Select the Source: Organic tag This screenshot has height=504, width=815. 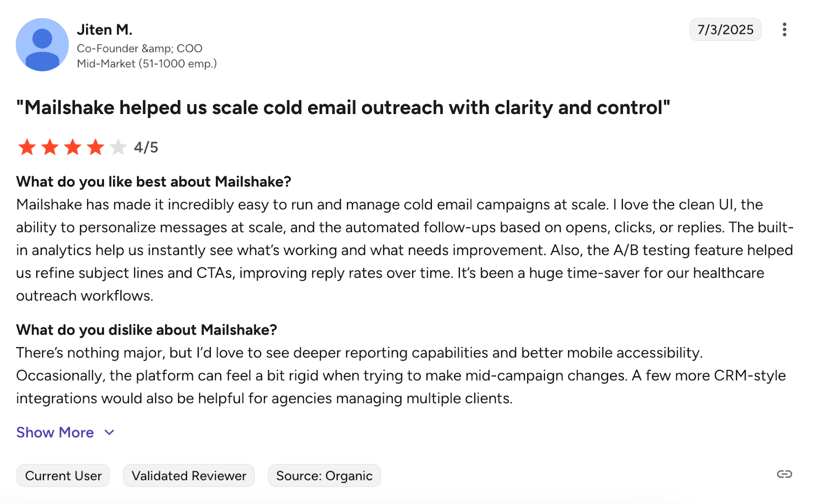(x=324, y=475)
